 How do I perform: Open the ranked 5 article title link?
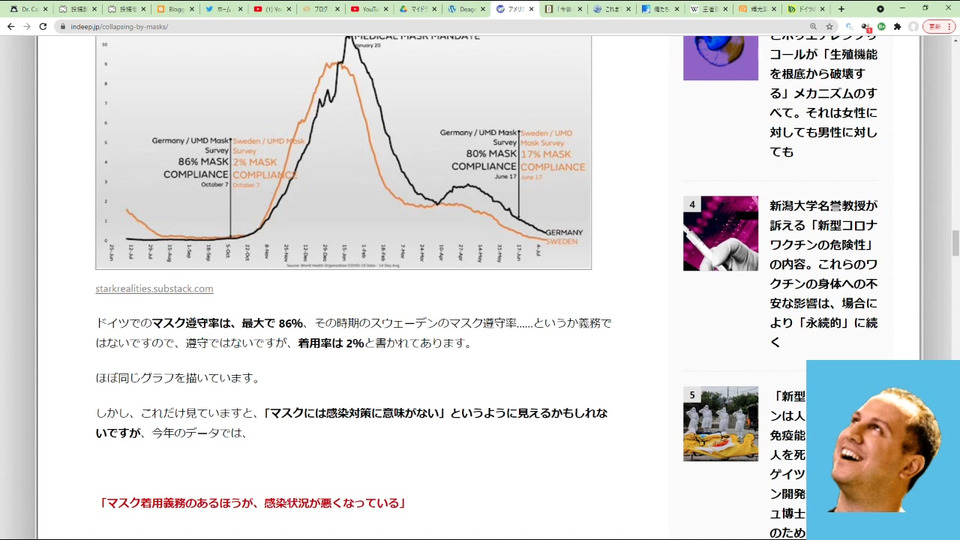(x=787, y=464)
